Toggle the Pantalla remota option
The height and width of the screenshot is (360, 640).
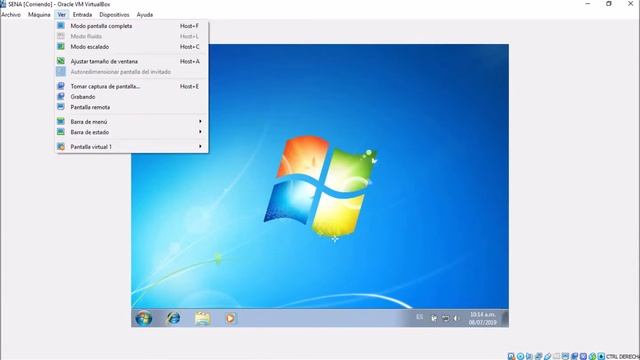click(x=131, y=107)
